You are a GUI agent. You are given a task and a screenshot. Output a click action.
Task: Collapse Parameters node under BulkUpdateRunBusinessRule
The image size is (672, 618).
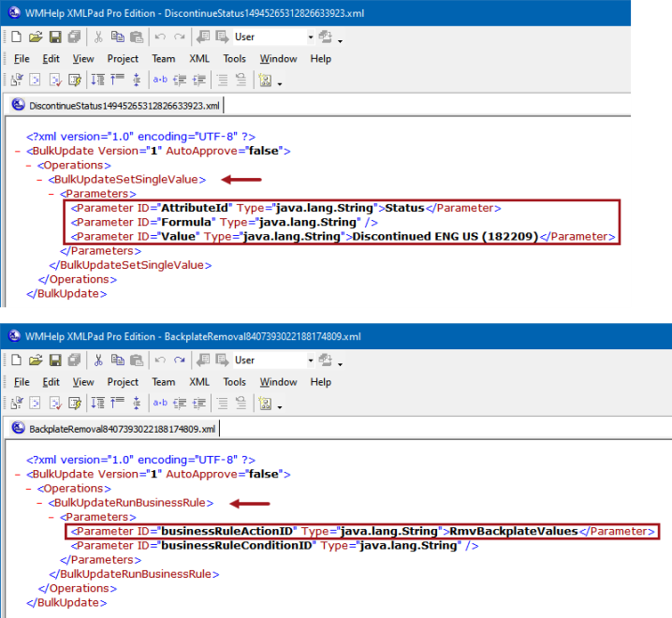point(51,517)
